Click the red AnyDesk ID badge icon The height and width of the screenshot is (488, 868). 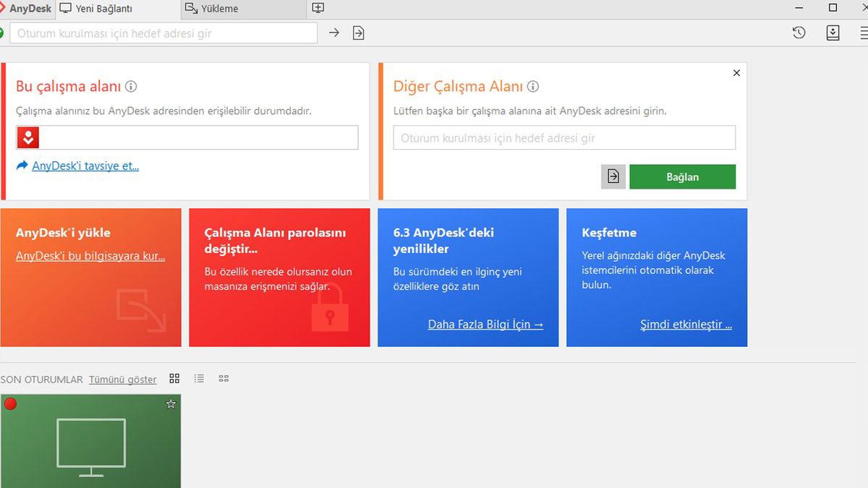coord(27,137)
